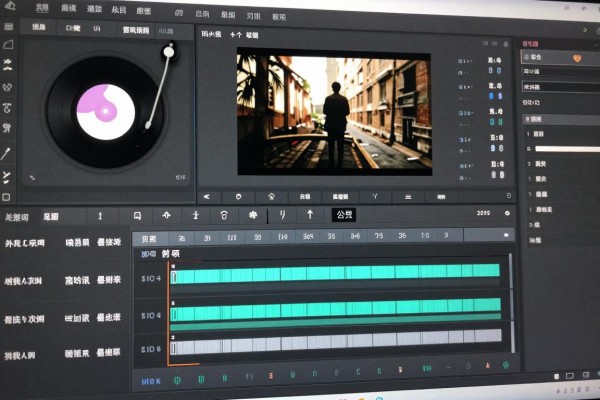Select the scissors cut tool in left toolbar
The image size is (600, 400).
7,177
